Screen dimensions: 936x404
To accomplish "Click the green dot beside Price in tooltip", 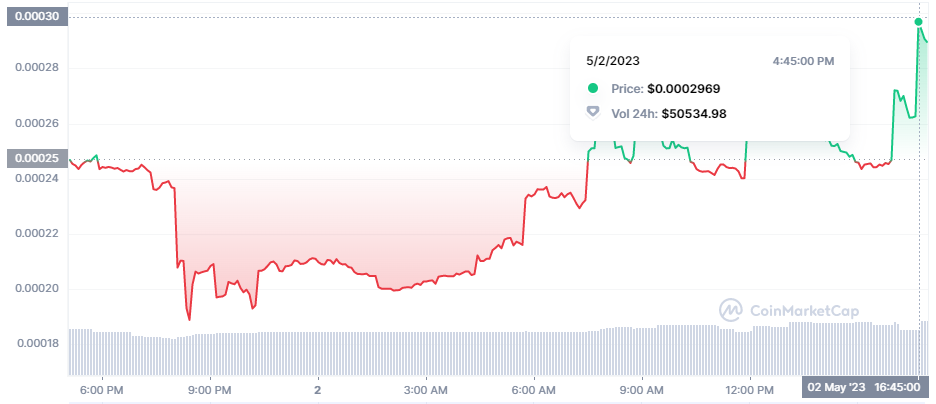I will [x=593, y=88].
